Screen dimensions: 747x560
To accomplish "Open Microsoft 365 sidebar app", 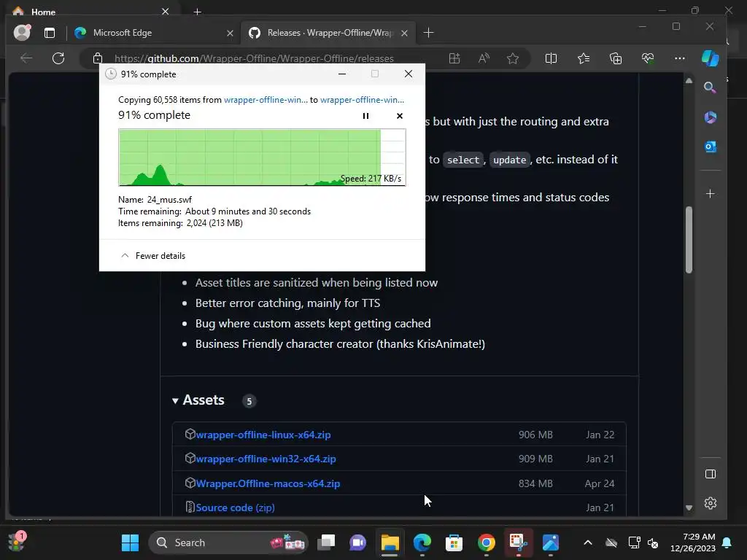I will pyautogui.click(x=710, y=117).
